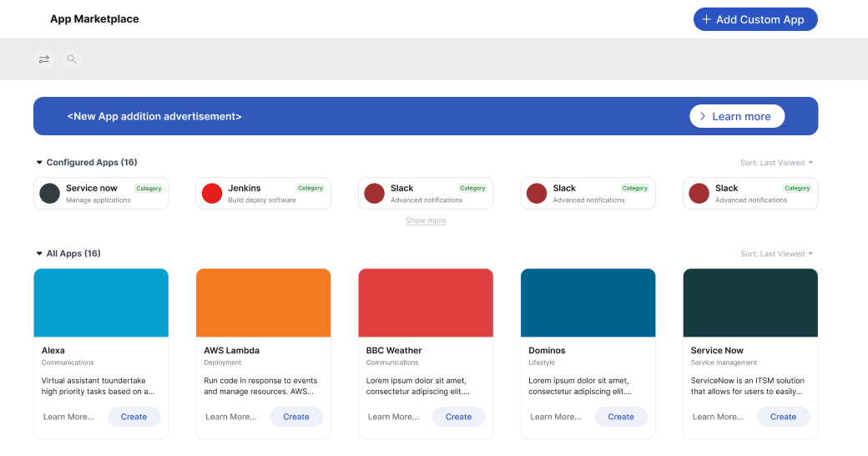Open Sort dropdown for Configured Apps
The height and width of the screenshot is (456, 868).
click(776, 162)
